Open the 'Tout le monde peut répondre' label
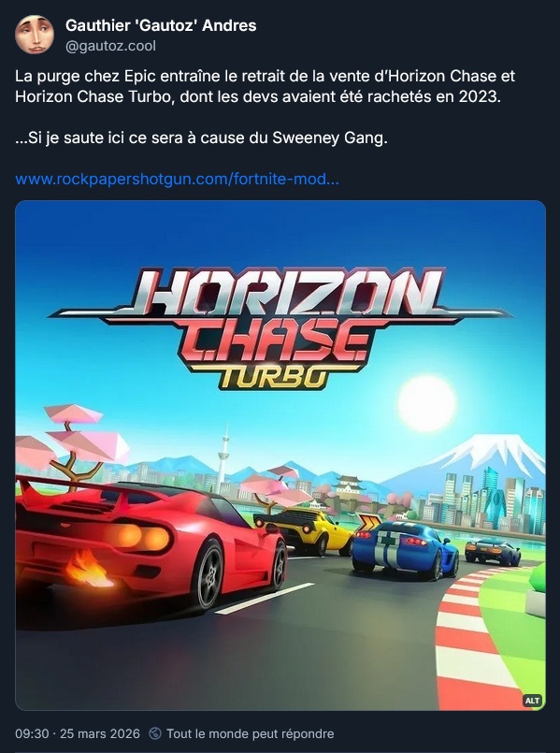This screenshot has width=560, height=753. tap(250, 733)
